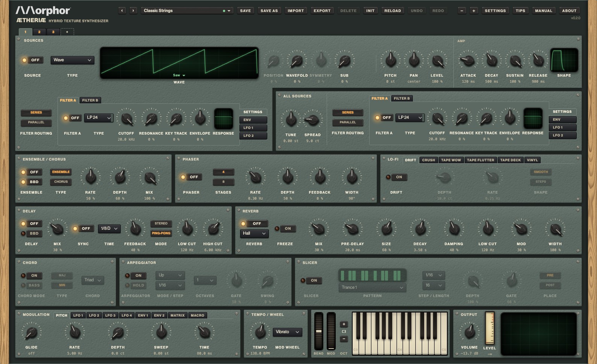Click the Mod wheel slider

331,331
